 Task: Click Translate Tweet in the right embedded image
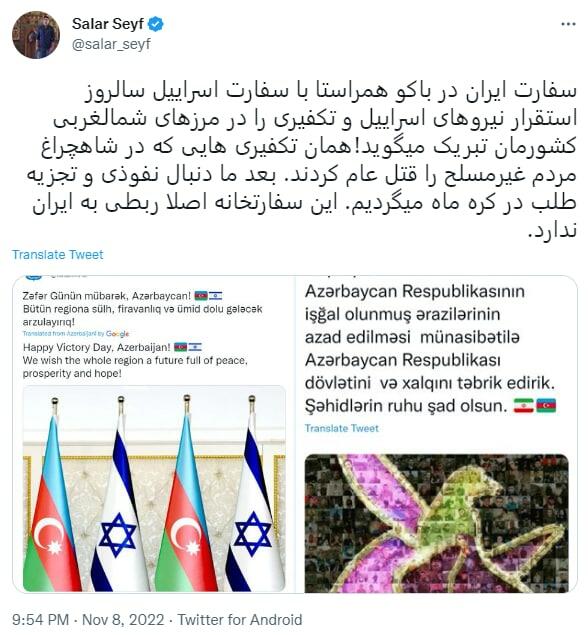342,428
